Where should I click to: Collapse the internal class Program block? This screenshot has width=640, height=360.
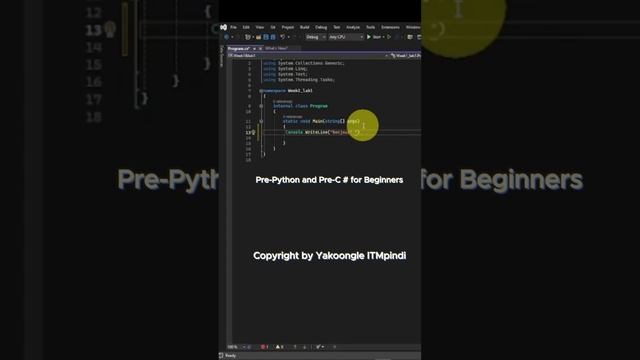click(x=261, y=106)
